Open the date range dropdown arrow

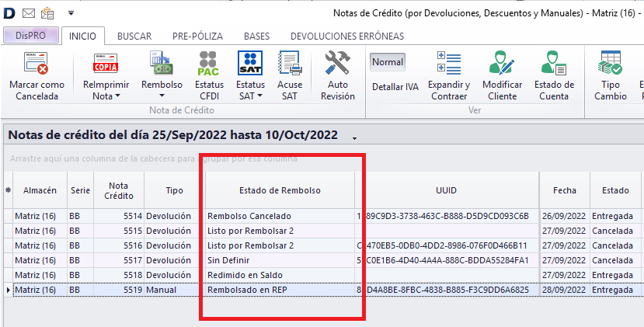pos(354,139)
